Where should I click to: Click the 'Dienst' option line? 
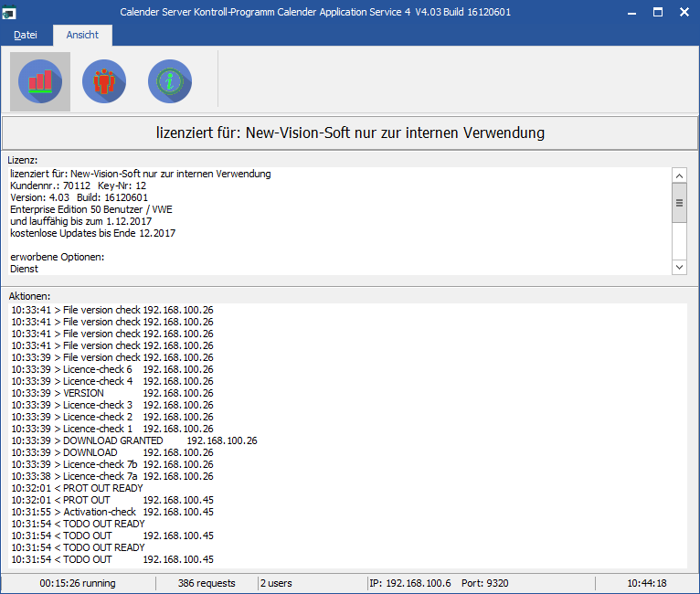pos(24,269)
